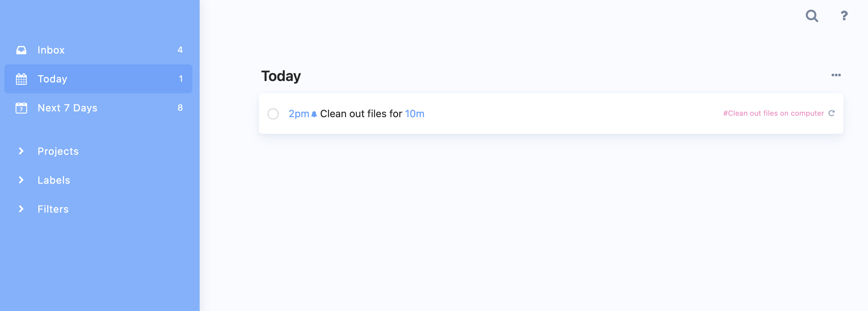Click the 2pm due time link
Image resolution: width=868 pixels, height=311 pixels.
[x=299, y=114]
